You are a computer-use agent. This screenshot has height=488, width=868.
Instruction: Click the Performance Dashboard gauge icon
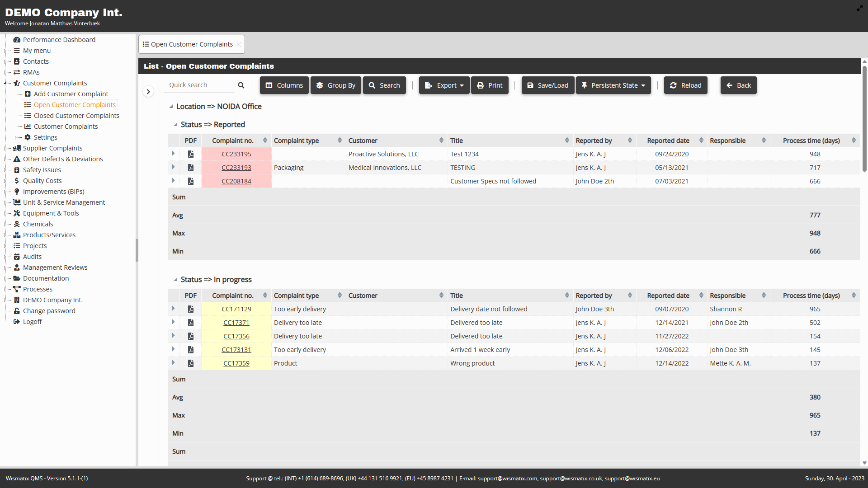tap(17, 40)
